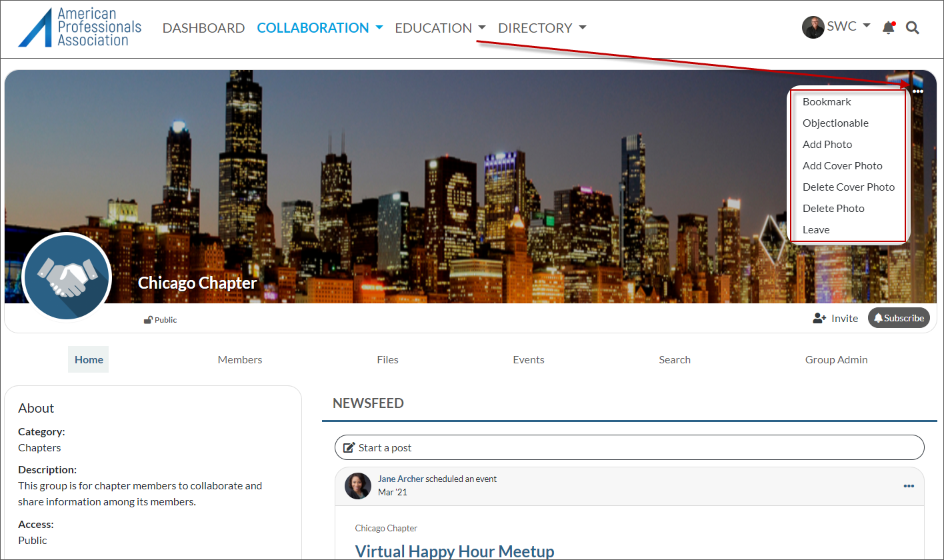Image resolution: width=944 pixels, height=560 pixels.
Task: Expand the Directory dropdown arrow
Action: (583, 28)
